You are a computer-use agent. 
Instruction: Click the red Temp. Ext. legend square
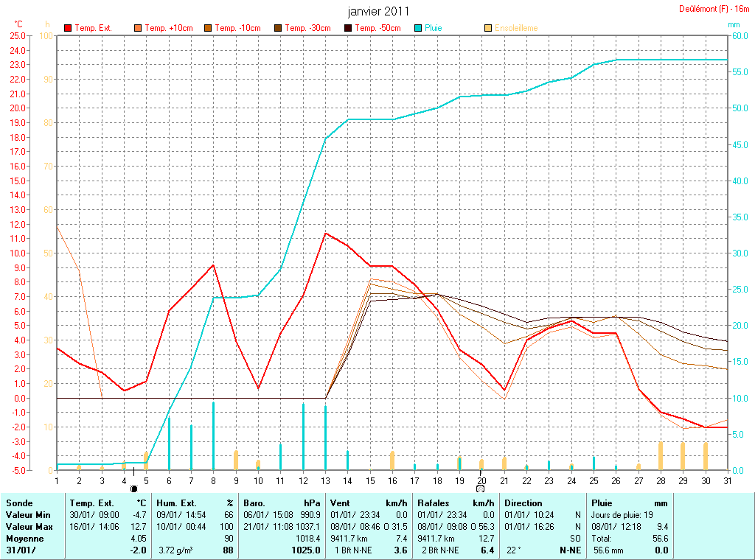click(x=68, y=28)
